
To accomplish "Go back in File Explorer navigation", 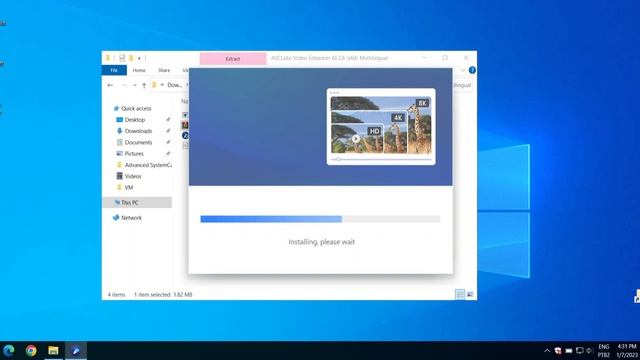I will coord(110,85).
